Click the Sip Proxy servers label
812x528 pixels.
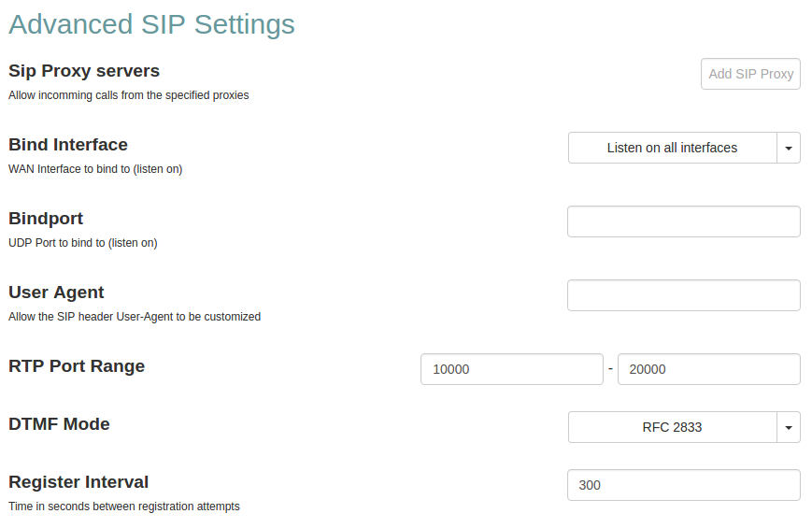point(84,71)
